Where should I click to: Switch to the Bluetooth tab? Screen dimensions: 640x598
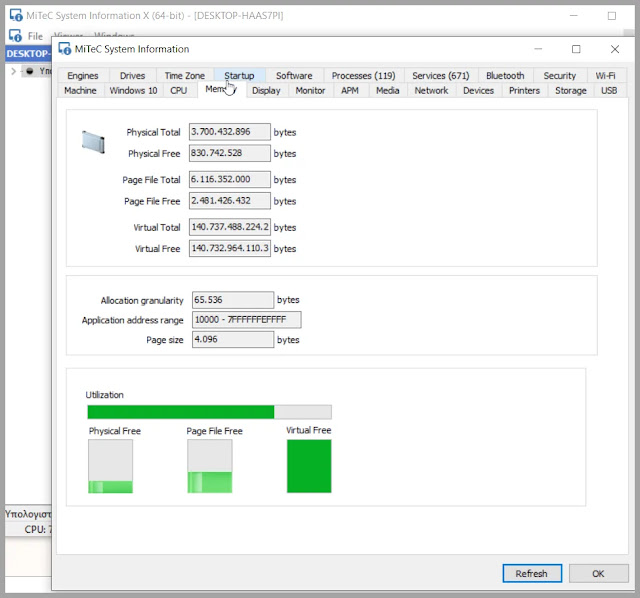click(505, 76)
